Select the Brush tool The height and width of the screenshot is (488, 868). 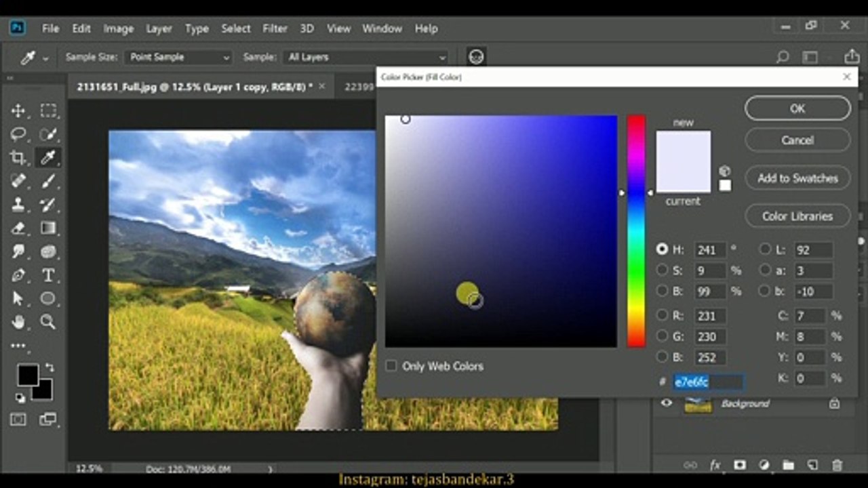click(x=48, y=181)
